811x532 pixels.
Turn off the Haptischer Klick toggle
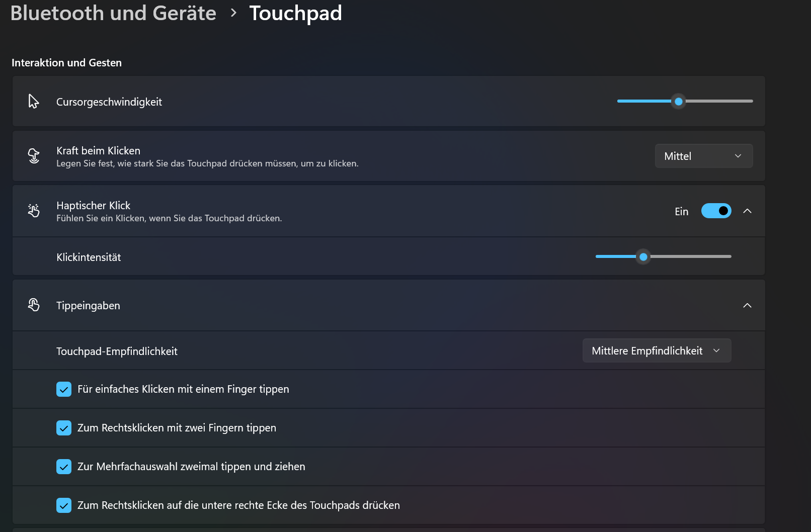click(x=716, y=211)
